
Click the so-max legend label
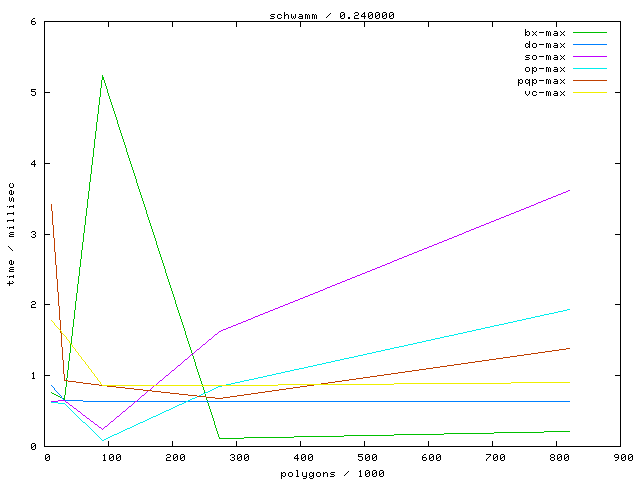pos(545,57)
